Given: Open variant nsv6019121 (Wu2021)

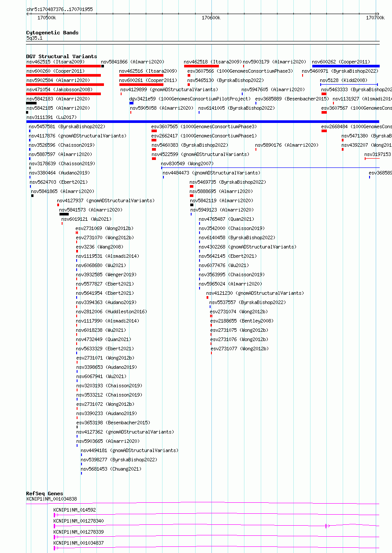Looking at the screenshot, I should pyautogui.click(x=86, y=219).
